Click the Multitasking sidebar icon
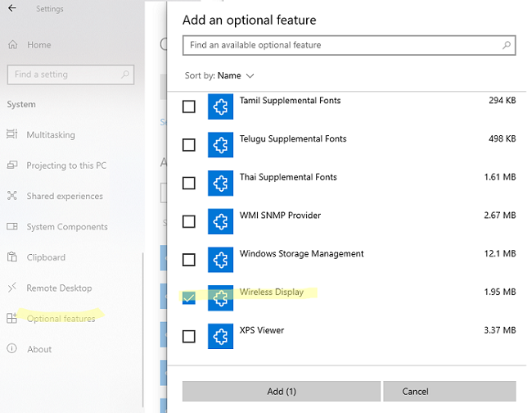 (x=12, y=134)
